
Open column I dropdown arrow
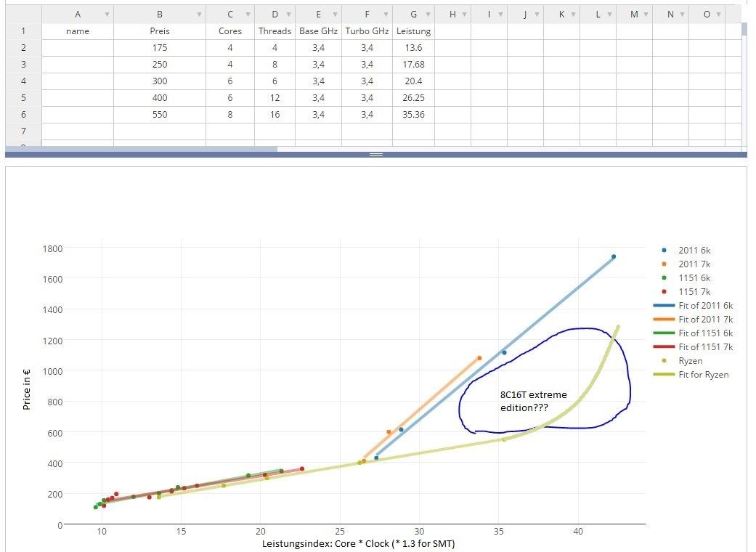click(x=500, y=15)
